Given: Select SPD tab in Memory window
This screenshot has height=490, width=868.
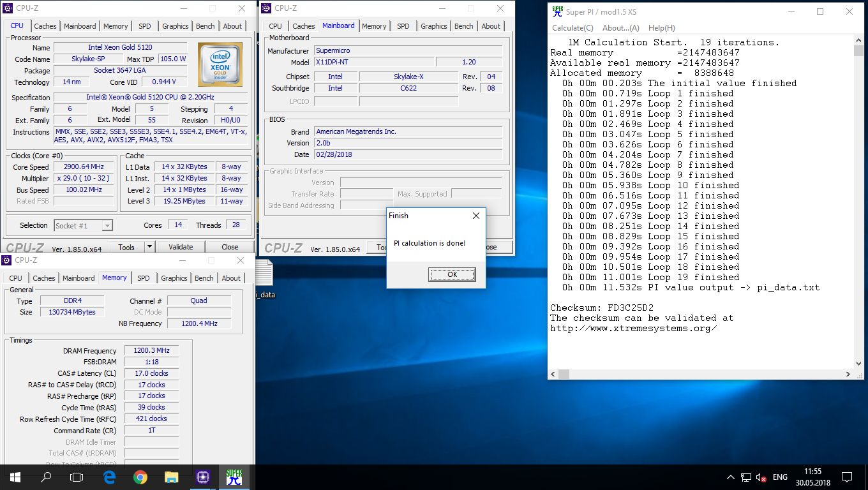Looking at the screenshot, I should [x=144, y=278].
